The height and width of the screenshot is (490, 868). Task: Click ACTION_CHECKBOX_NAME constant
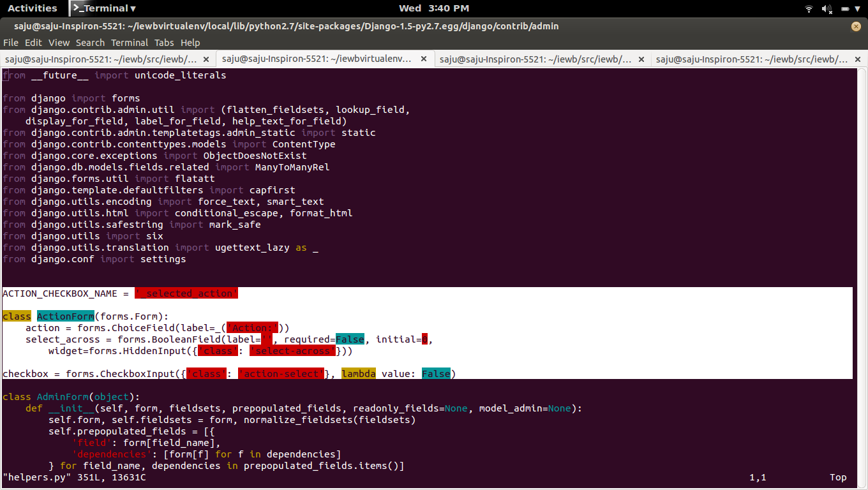pyautogui.click(x=60, y=293)
